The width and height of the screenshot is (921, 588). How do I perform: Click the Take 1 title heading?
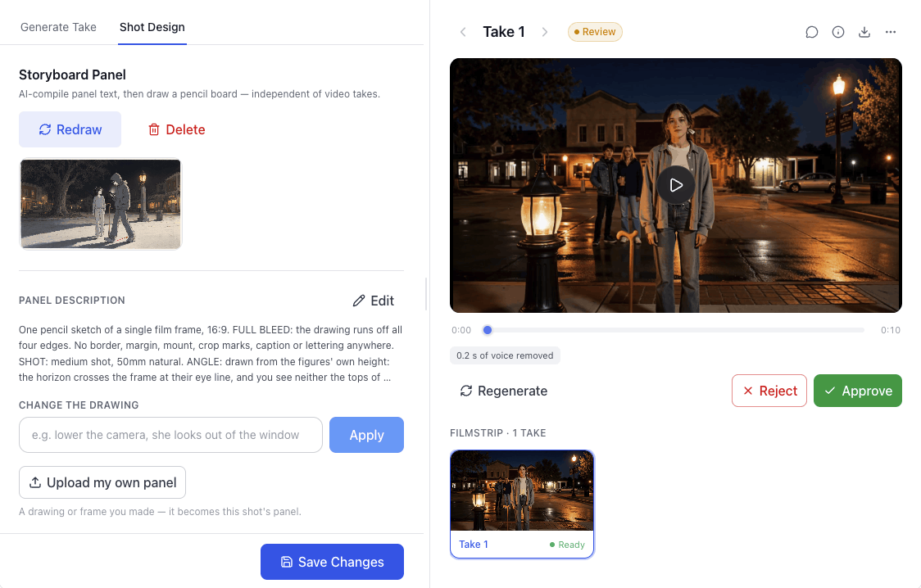504,32
